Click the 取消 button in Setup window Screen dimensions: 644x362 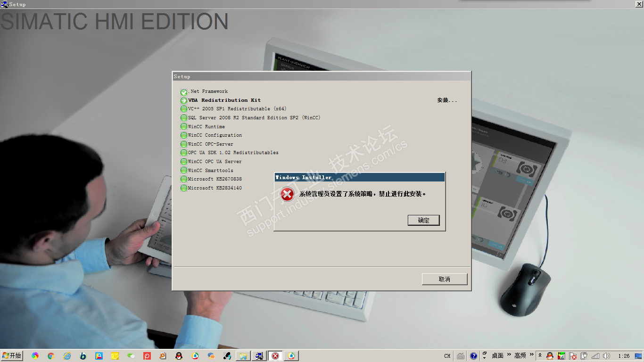click(445, 279)
